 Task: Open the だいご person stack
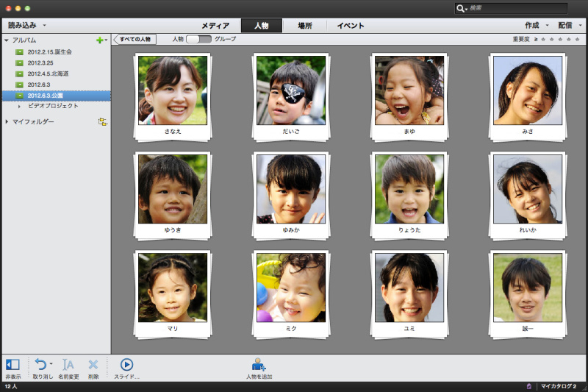(291, 97)
